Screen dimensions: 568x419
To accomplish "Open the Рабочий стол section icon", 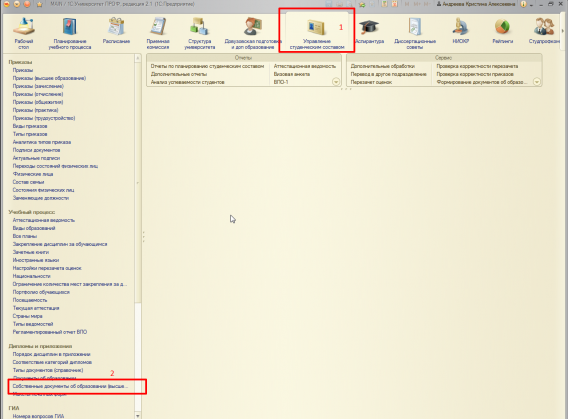I will click(24, 33).
